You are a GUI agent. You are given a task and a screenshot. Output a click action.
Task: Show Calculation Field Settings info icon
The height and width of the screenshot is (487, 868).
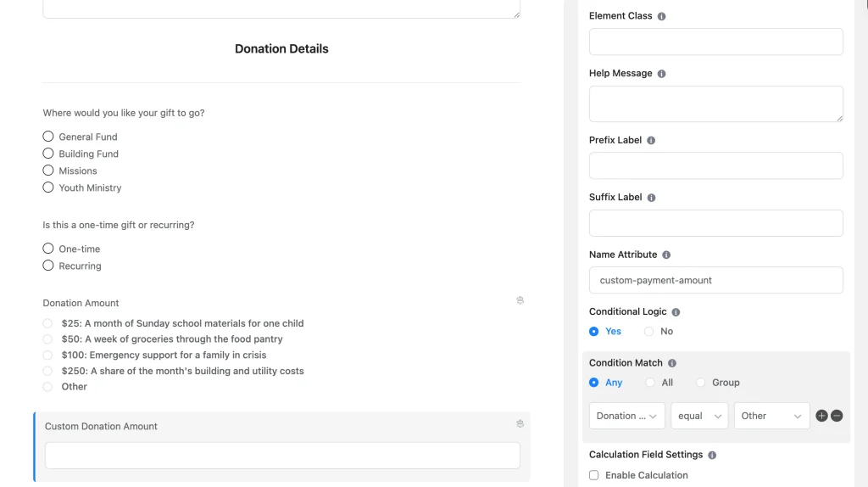tap(712, 455)
